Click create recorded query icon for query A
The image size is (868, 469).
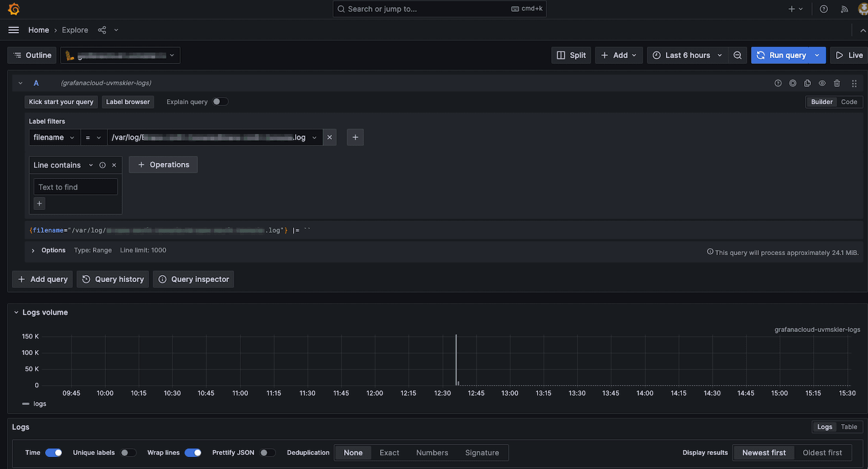click(793, 83)
